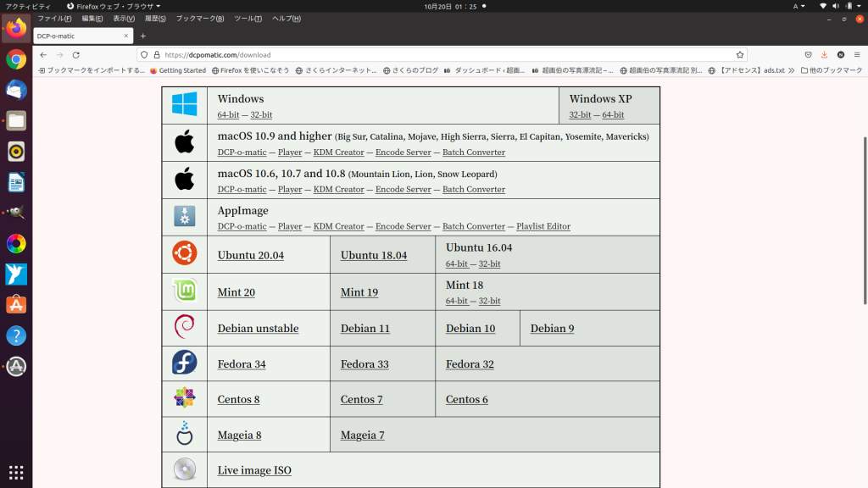The width and height of the screenshot is (868, 488).
Task: Download macOS 10.9 KDM Creator
Action: tap(339, 152)
